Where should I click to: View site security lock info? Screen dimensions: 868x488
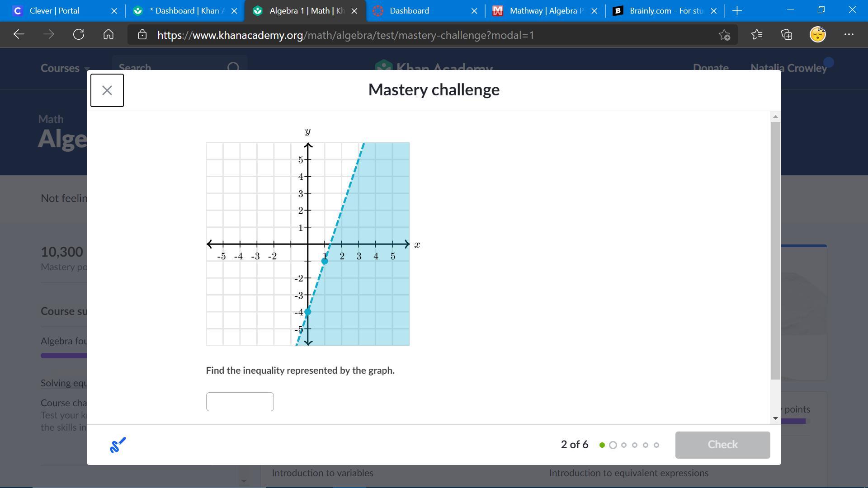tap(142, 35)
